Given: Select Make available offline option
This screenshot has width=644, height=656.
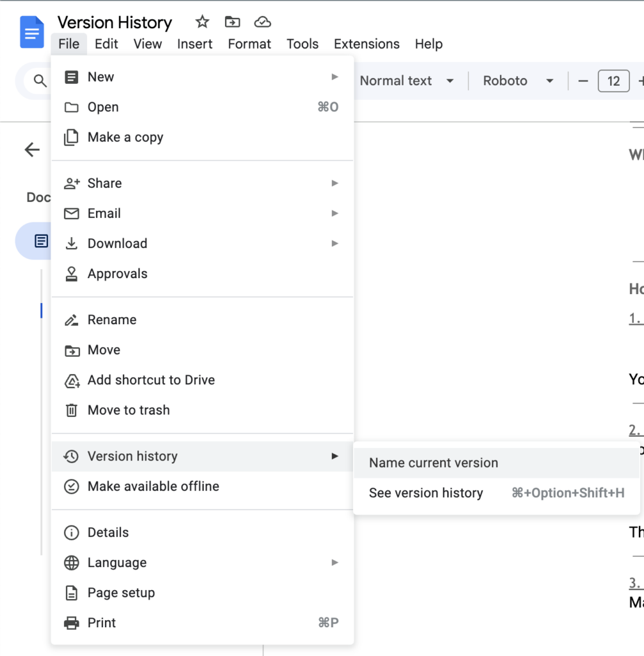Looking at the screenshot, I should click(153, 486).
